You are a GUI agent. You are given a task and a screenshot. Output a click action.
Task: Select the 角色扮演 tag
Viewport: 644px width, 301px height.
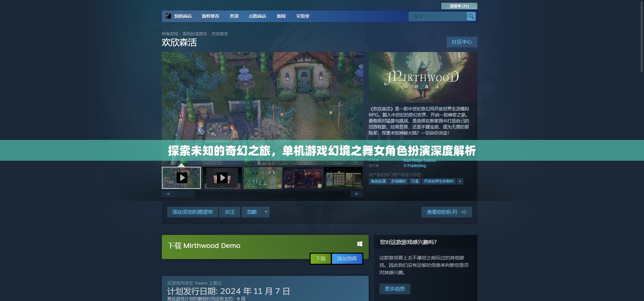pyautogui.click(x=378, y=181)
